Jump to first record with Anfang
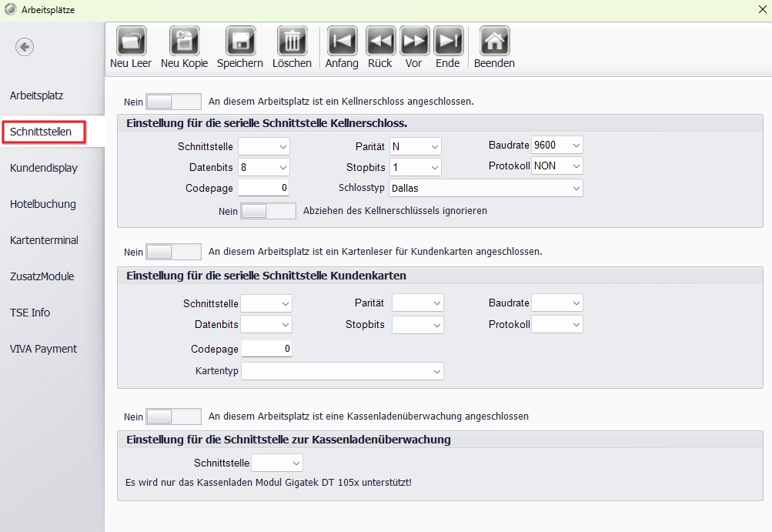This screenshot has height=532, width=772. tap(342, 40)
